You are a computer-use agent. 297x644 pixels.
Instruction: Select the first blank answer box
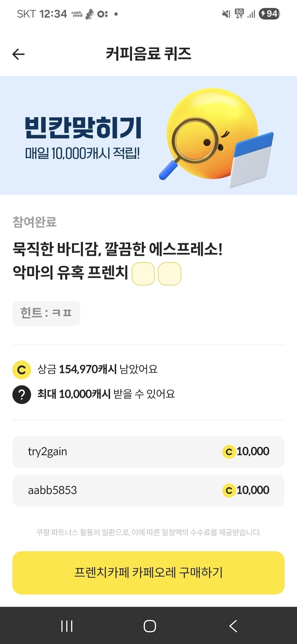pyautogui.click(x=143, y=274)
